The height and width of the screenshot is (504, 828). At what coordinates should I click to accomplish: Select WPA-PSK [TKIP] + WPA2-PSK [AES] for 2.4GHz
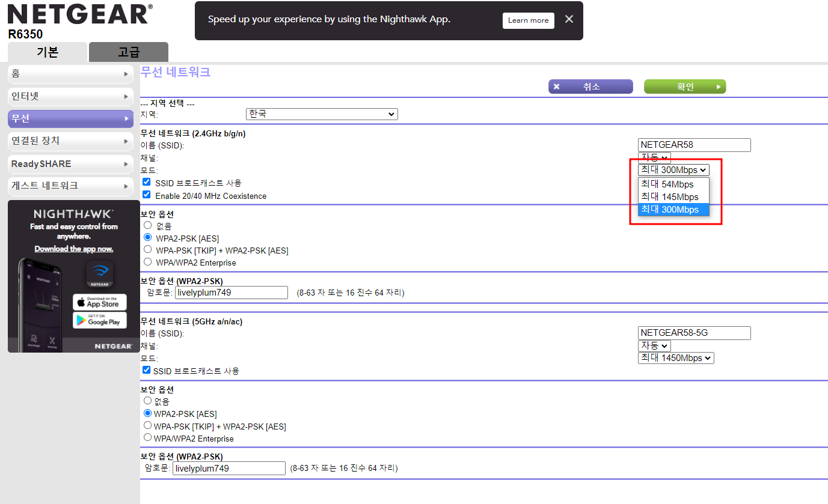click(x=148, y=249)
